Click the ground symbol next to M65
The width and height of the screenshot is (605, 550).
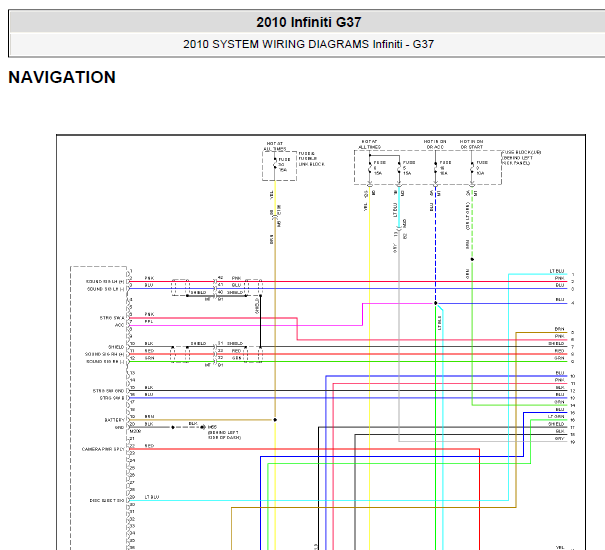(203, 427)
